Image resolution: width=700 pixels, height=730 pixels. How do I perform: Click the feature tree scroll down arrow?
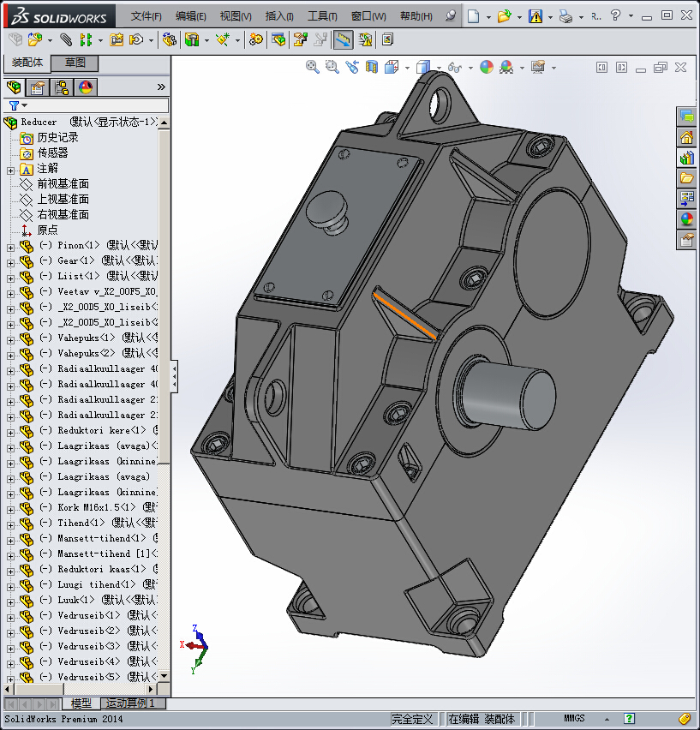164,675
